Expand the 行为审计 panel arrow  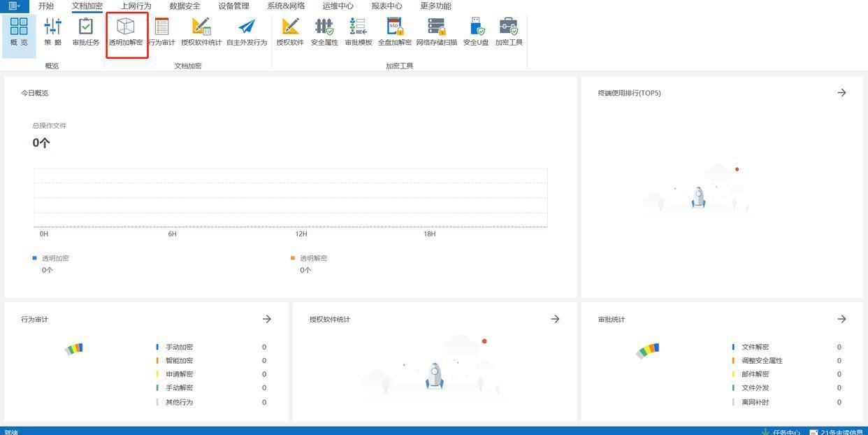266,319
